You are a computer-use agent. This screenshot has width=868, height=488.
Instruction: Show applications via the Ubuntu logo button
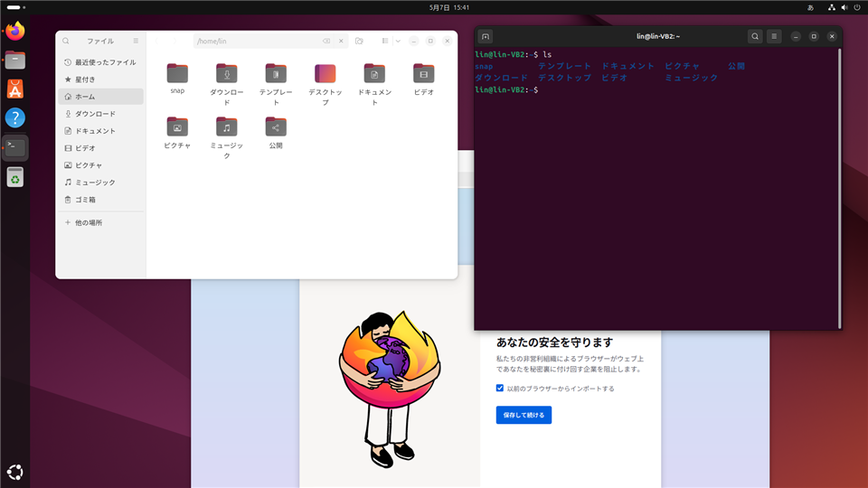click(x=15, y=472)
